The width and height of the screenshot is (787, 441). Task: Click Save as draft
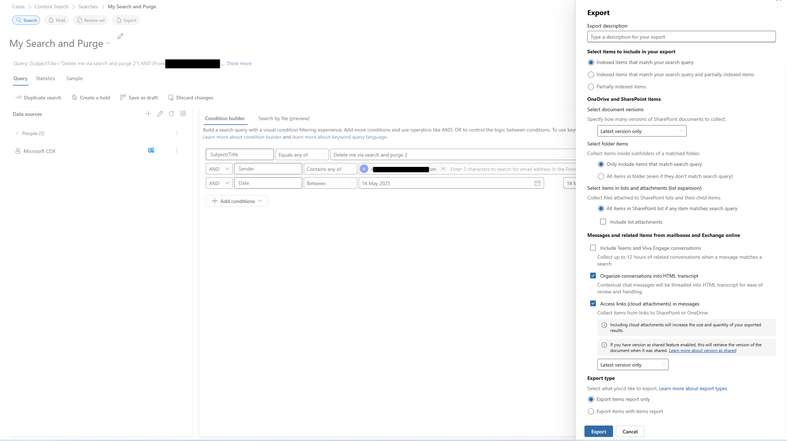139,98
